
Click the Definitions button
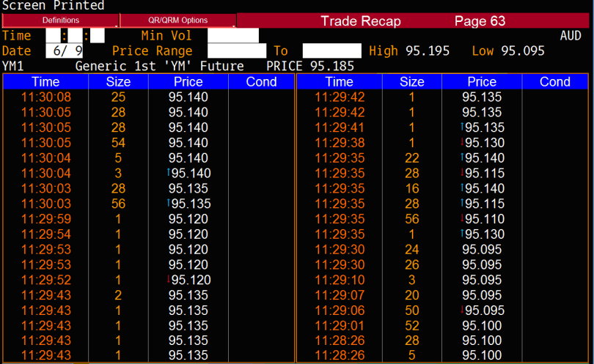pos(60,21)
